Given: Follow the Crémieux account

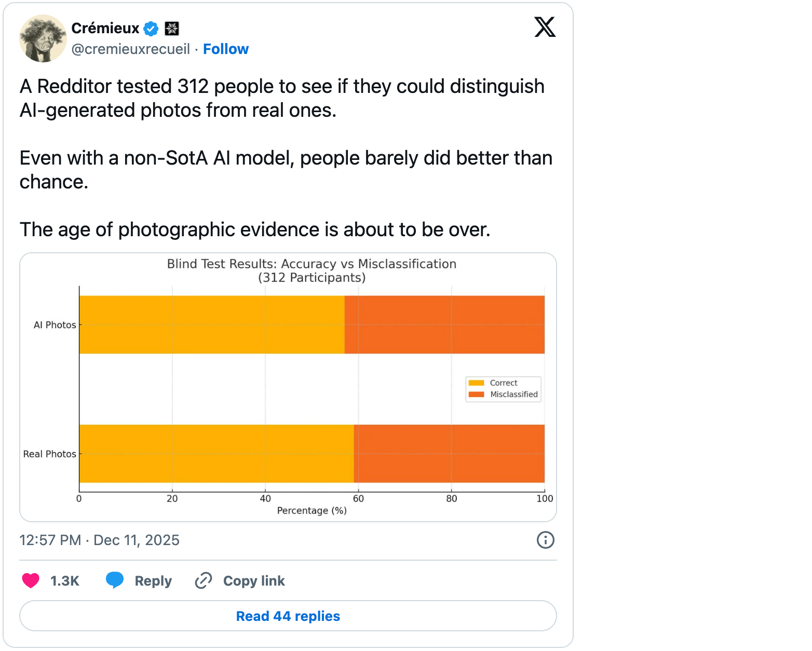Looking at the screenshot, I should pos(226,49).
